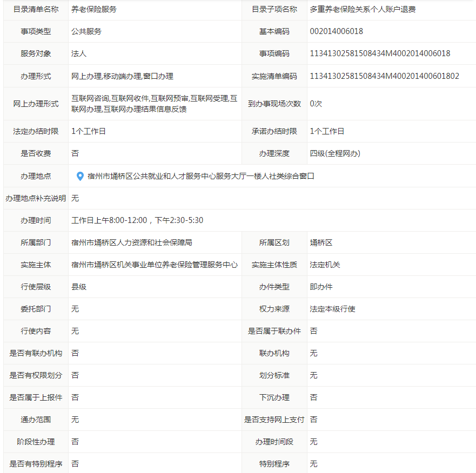The height and width of the screenshot is (473, 476).
Task: Click the basic code value 002014006018
Action: tap(336, 31)
